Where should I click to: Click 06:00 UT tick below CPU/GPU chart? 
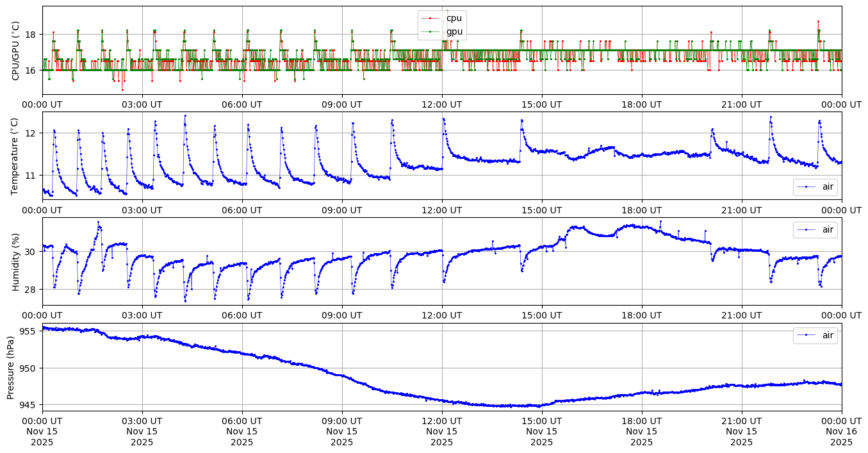[242, 104]
